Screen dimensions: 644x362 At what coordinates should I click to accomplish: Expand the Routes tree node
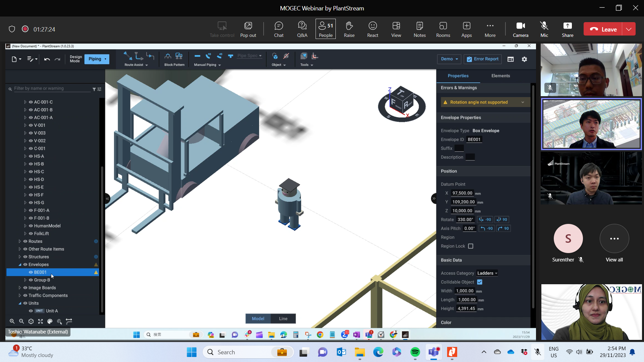(x=20, y=241)
